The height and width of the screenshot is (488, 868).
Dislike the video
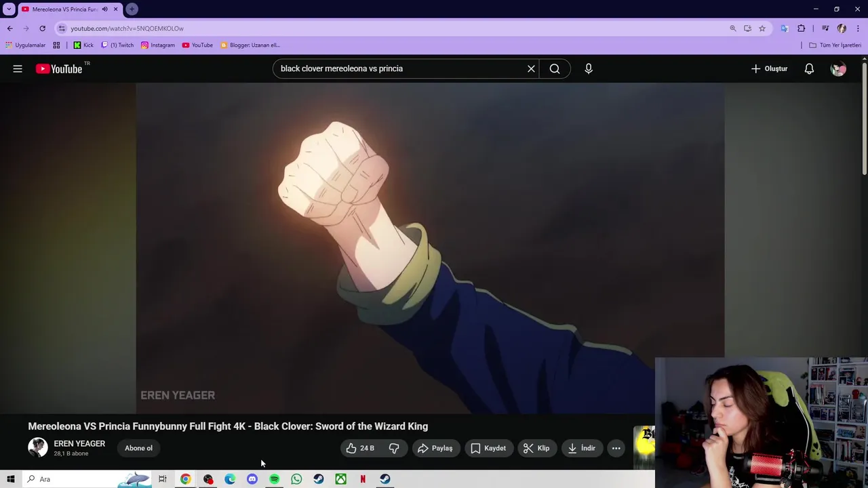point(394,448)
